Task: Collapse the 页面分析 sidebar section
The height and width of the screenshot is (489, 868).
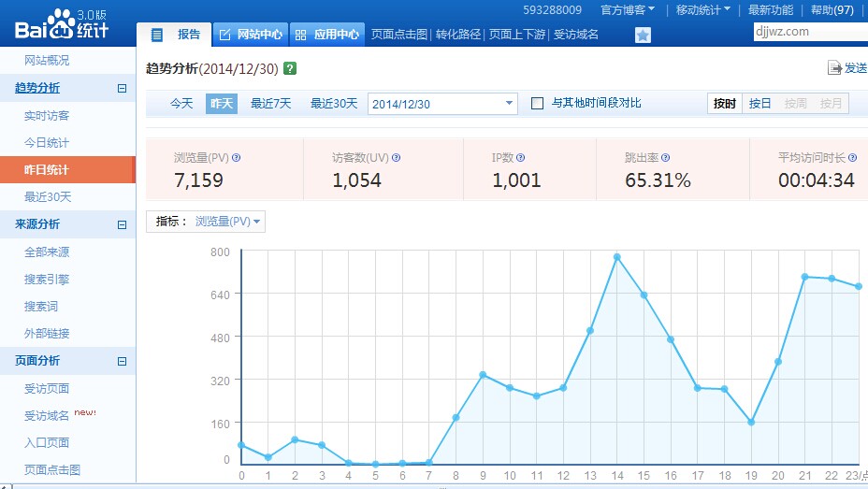Action: (x=122, y=361)
